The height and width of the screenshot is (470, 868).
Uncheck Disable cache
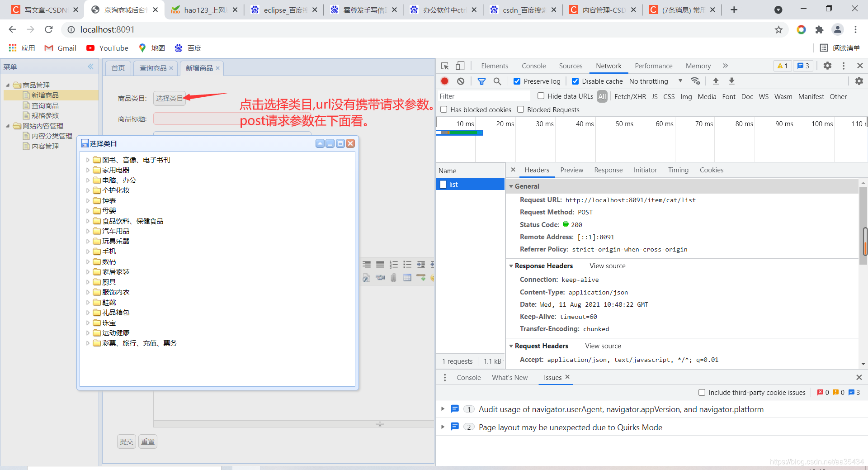576,81
